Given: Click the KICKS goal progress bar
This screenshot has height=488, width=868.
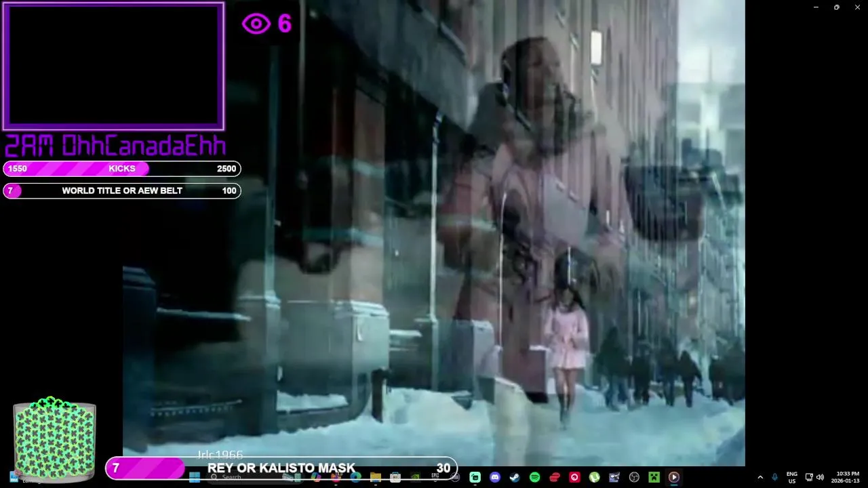Looking at the screenshot, I should tap(122, 169).
